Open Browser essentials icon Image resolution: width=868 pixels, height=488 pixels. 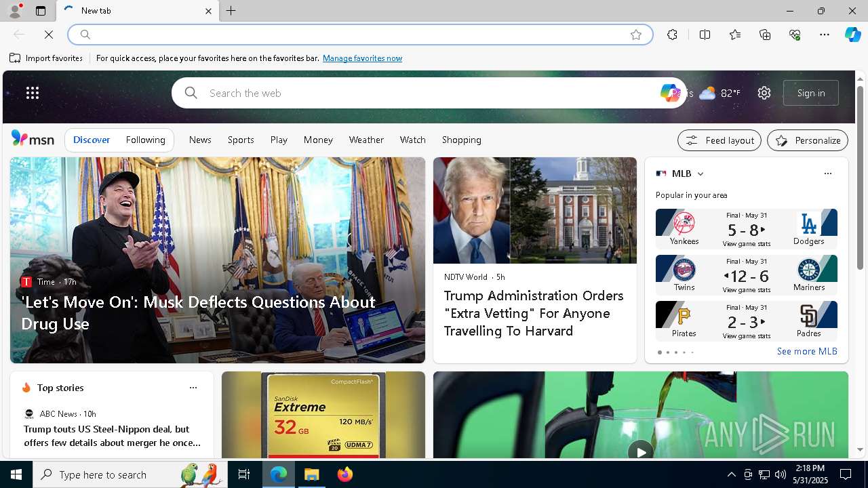point(795,35)
